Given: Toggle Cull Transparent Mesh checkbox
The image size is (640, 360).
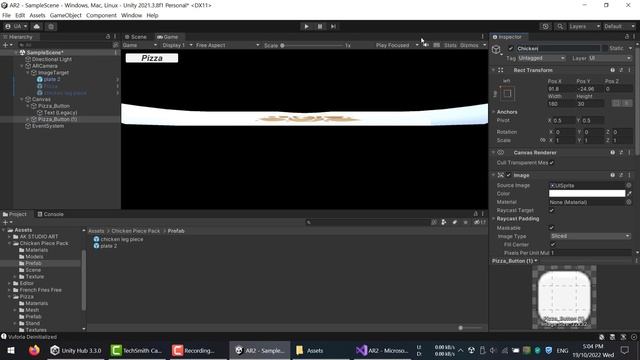Looking at the screenshot, I should tap(551, 163).
